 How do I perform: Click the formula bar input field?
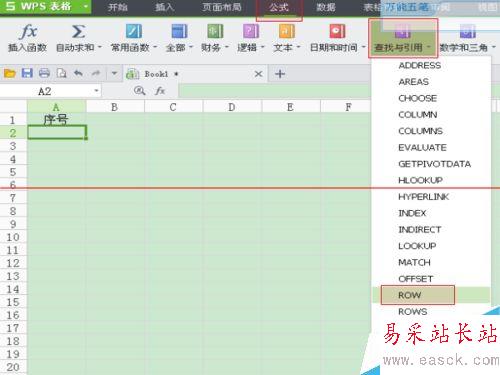[x=275, y=91]
